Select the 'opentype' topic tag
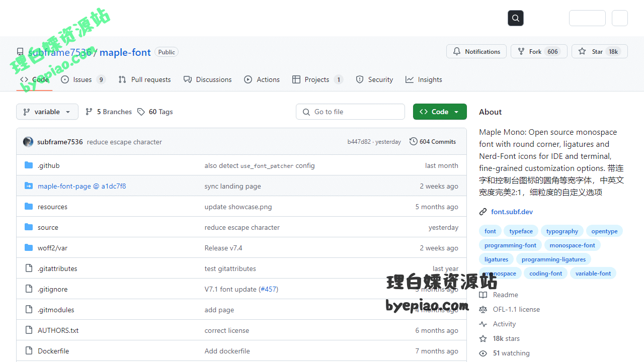Viewport: 644px width, 362px height. click(604, 231)
